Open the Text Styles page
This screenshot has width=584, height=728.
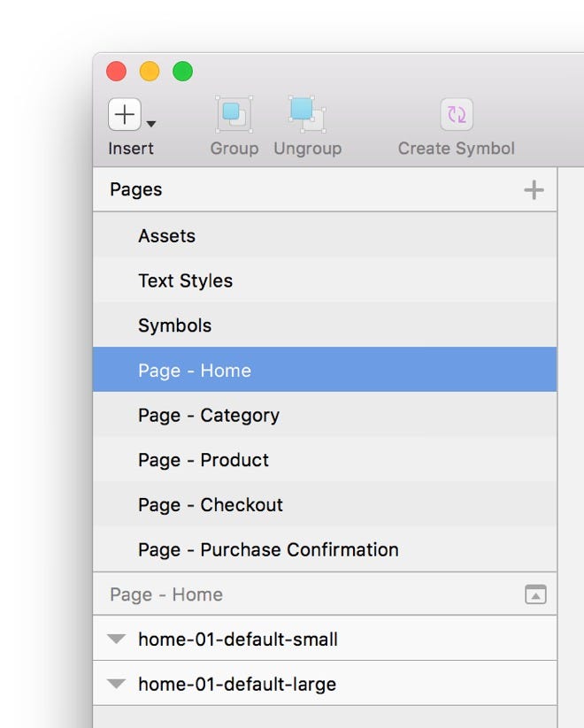coord(325,280)
